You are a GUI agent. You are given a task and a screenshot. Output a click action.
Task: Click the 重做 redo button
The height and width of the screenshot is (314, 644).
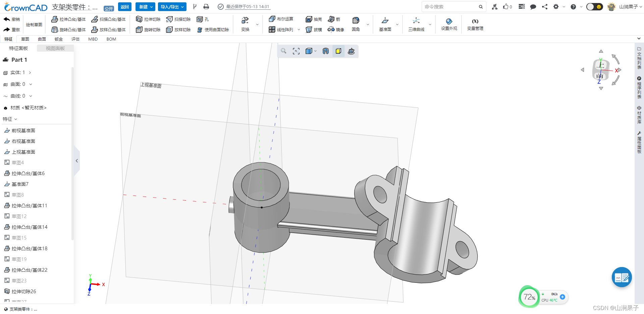pos(12,30)
